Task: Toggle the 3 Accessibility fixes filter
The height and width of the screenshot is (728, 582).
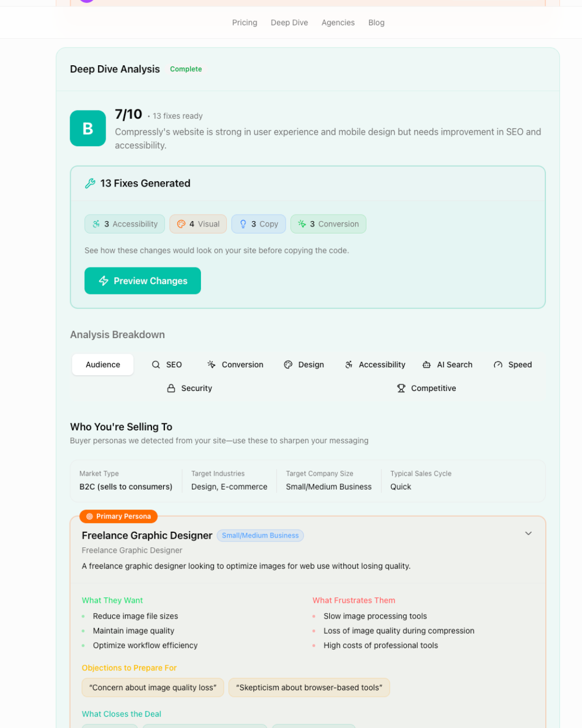Action: (x=124, y=224)
